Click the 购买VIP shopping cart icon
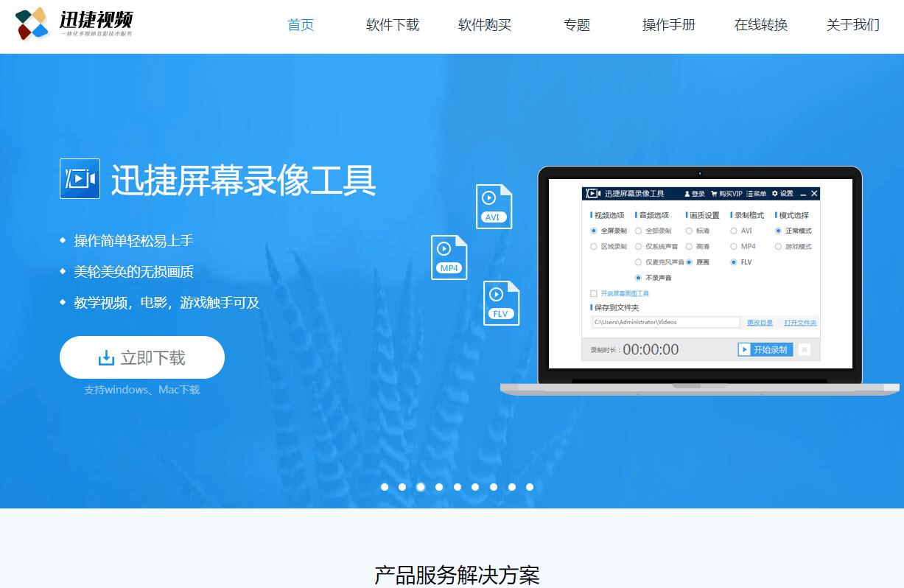The image size is (904, 588). click(x=714, y=194)
